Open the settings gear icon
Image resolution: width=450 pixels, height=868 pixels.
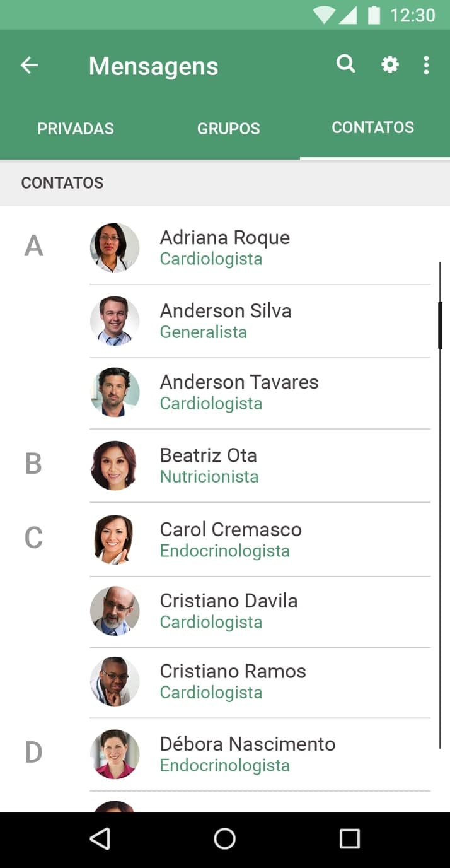[x=389, y=64]
